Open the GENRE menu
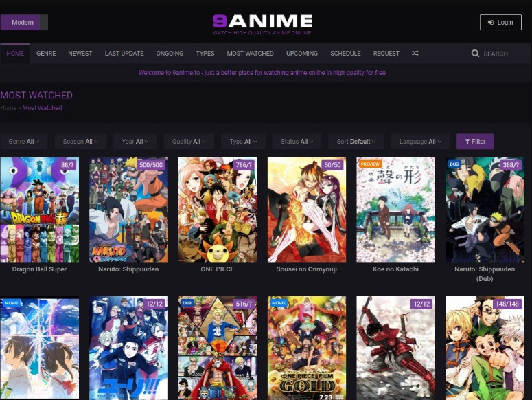The height and width of the screenshot is (400, 532). (46, 54)
